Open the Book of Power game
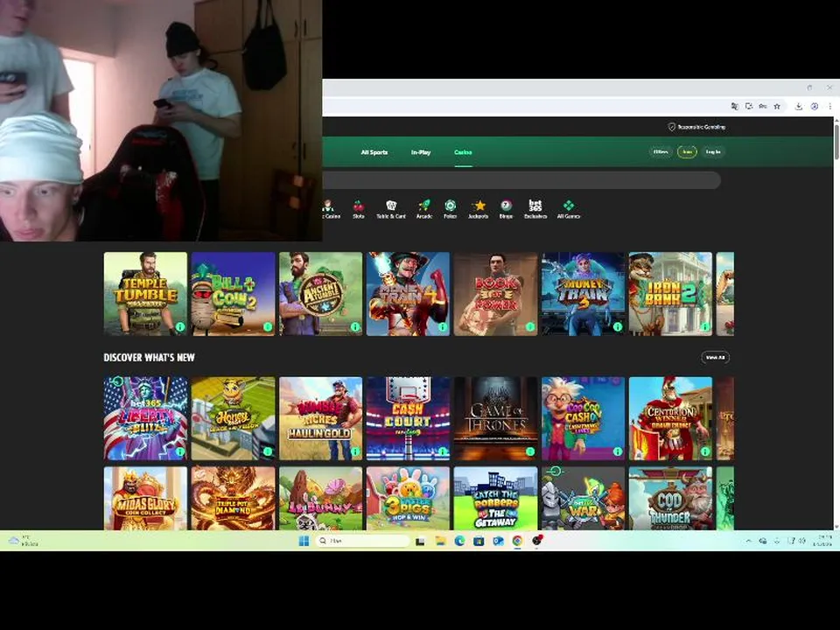The image size is (840, 630). pyautogui.click(x=495, y=294)
